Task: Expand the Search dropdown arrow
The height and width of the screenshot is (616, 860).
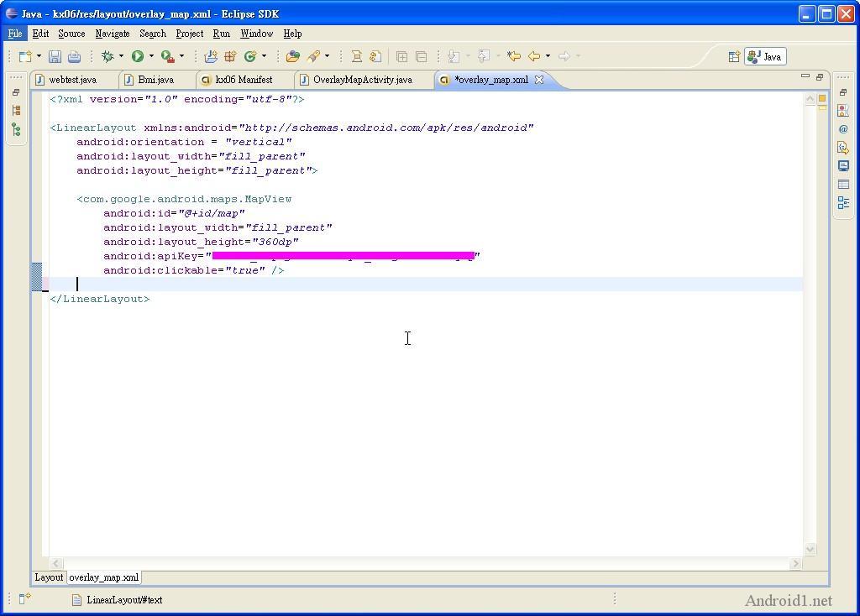Action: tap(327, 56)
